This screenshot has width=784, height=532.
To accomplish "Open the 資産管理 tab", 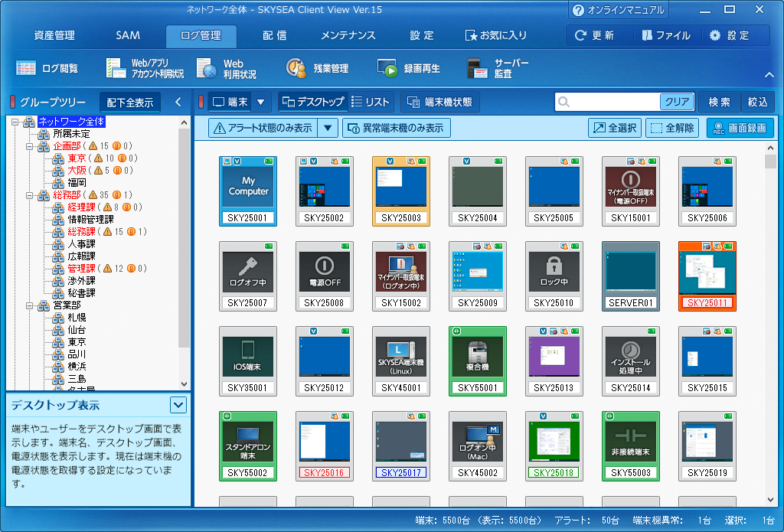I will (x=54, y=35).
